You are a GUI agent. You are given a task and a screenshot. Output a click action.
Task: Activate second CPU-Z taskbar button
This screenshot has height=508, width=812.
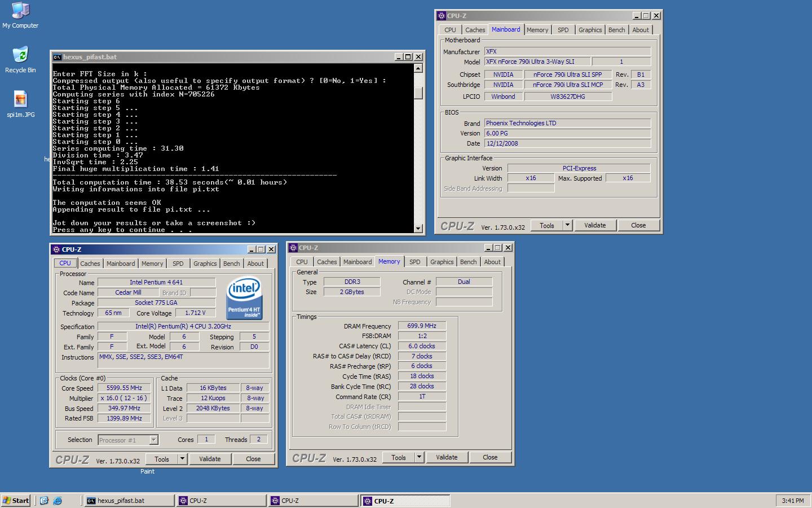314,501
